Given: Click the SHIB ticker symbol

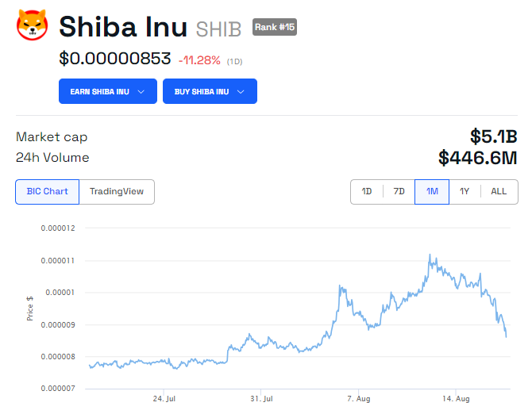Looking at the screenshot, I should click(218, 28).
